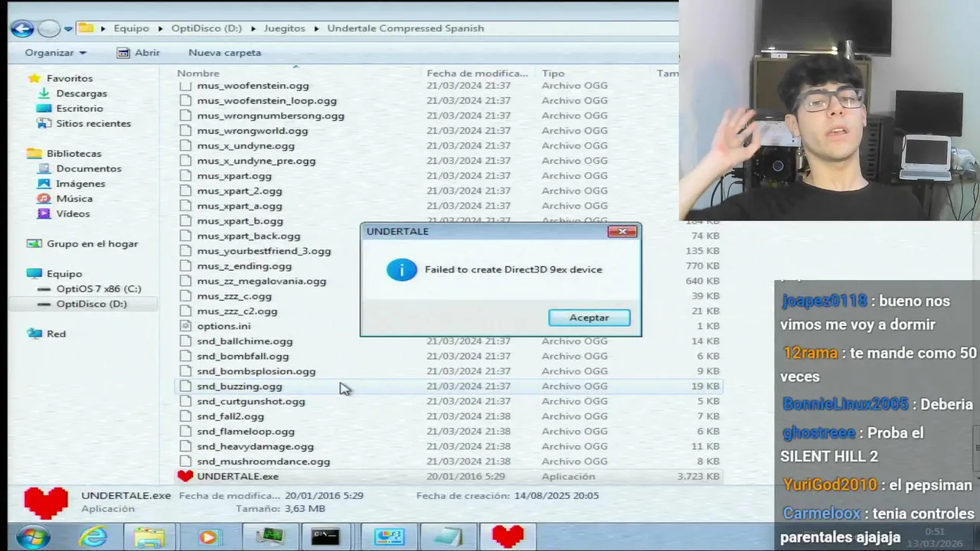Click the Forward navigation arrow in Explorer
980x551 pixels.
pyautogui.click(x=49, y=29)
